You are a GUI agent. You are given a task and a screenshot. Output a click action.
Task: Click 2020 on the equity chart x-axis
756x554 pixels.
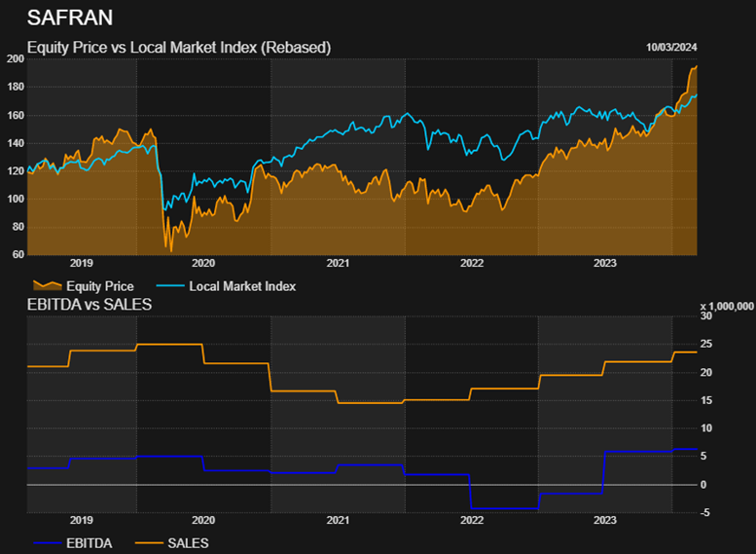point(203,263)
